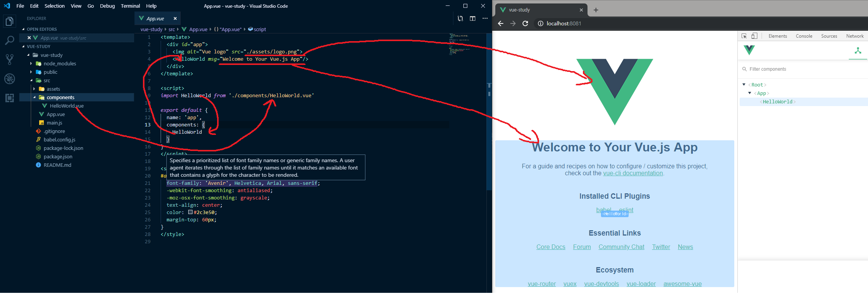
Task: Click the site info icon in address bar
Action: pyautogui.click(x=540, y=23)
